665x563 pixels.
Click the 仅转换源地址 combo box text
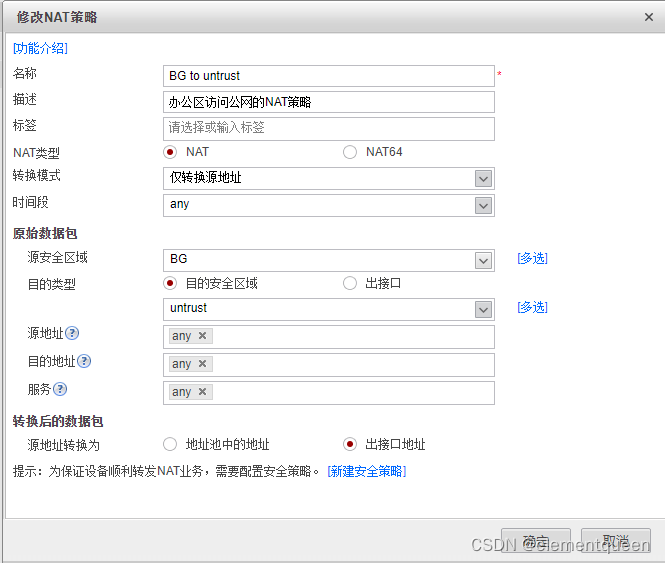(x=206, y=177)
